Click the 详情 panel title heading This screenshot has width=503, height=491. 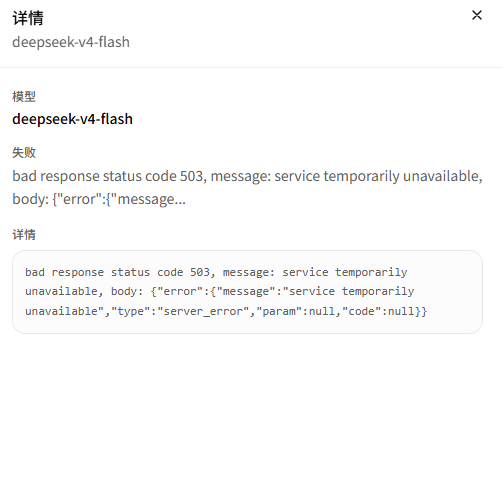pyautogui.click(x=28, y=18)
